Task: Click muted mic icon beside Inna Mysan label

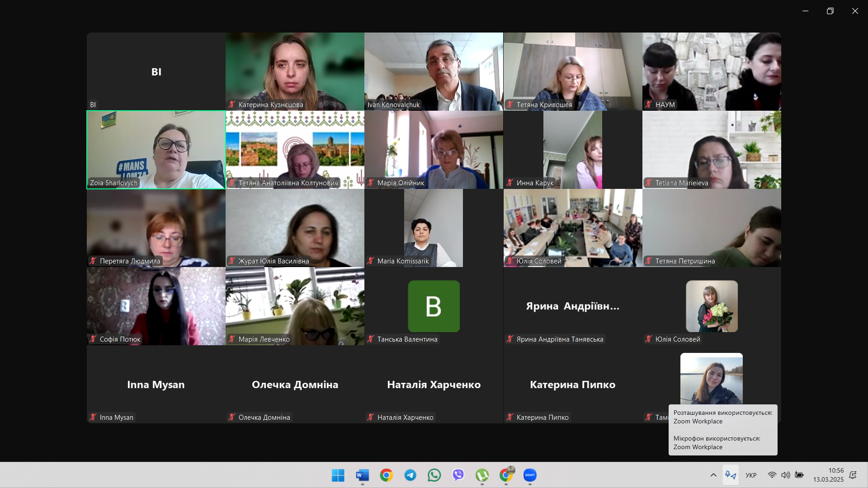Action: 93,418
